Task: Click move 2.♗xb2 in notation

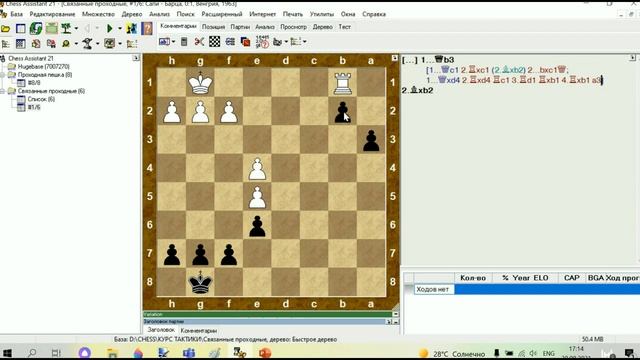Action: point(417,90)
